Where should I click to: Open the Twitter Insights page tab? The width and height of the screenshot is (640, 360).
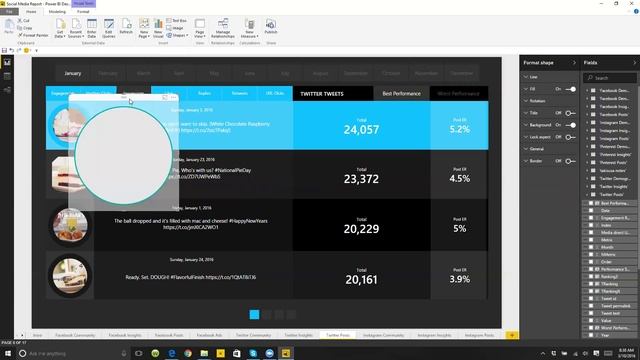tap(298, 335)
